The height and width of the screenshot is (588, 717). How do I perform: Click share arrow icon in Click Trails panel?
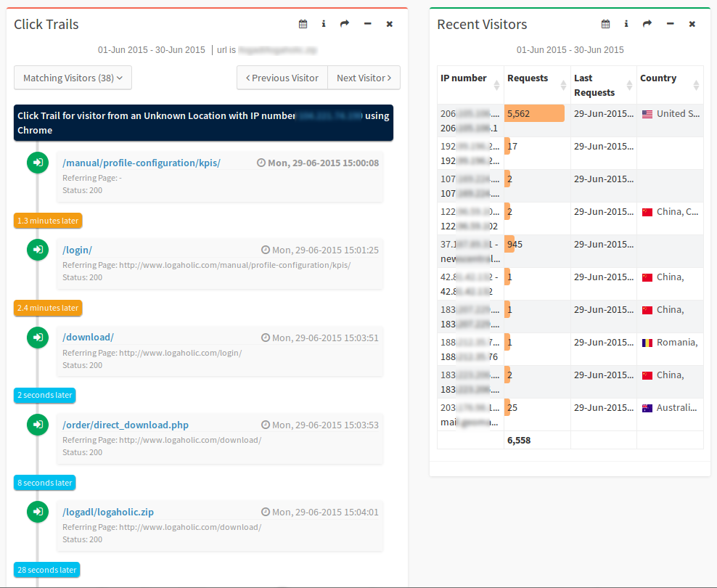point(345,24)
